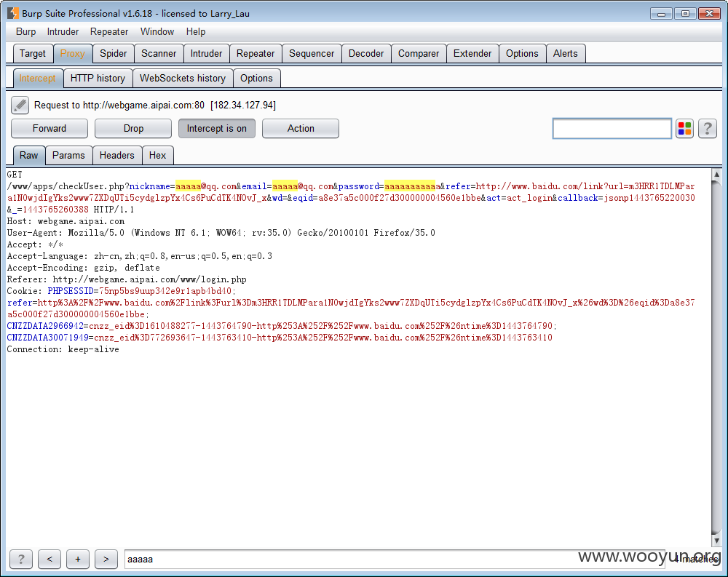Click the Accept: */* header line

tap(35, 244)
